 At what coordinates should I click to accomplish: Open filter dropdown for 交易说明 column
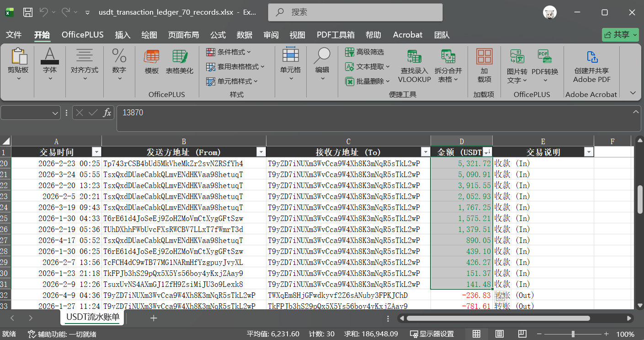589,152
